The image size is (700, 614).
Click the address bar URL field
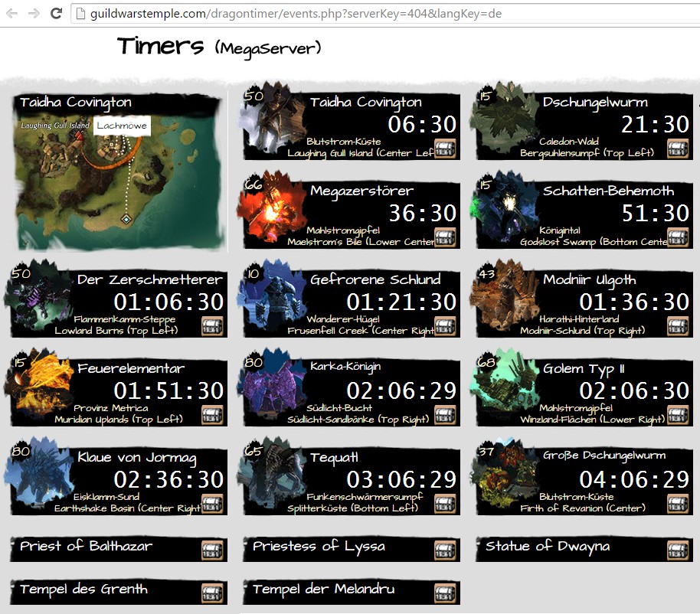pos(384,14)
